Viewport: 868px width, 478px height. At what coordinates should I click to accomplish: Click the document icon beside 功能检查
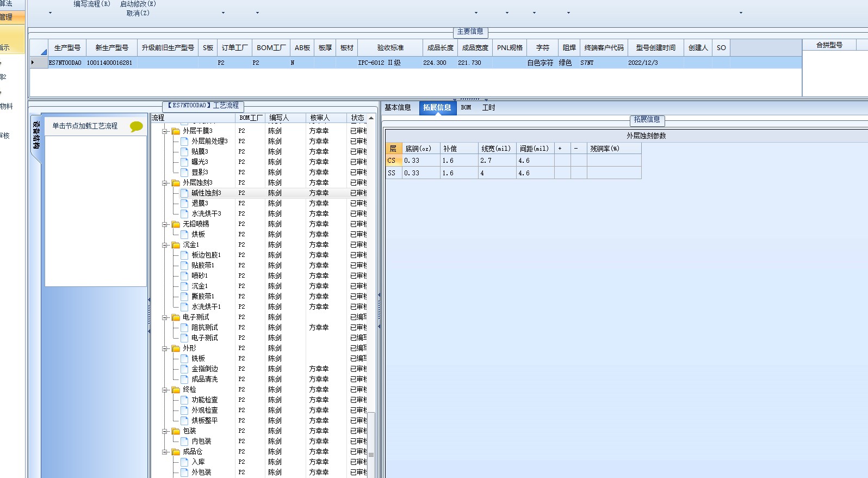coord(184,400)
